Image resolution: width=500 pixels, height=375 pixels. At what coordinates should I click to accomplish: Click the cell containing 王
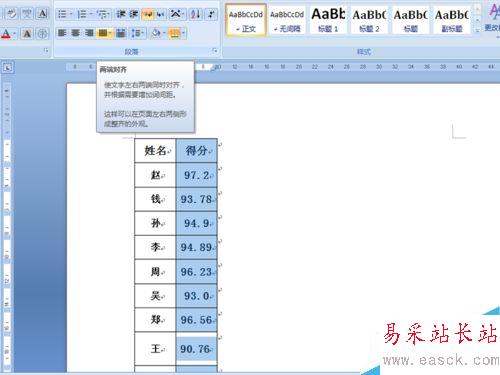155,349
